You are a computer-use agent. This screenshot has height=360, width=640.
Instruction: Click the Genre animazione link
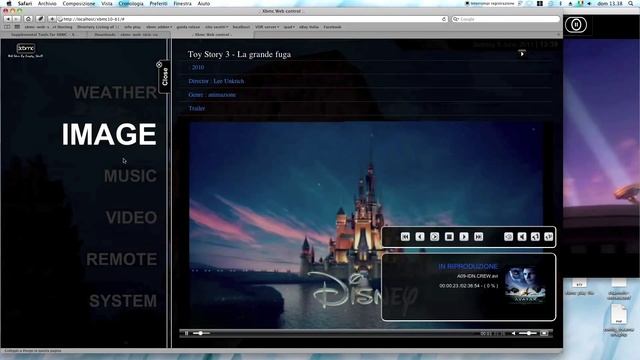click(212, 95)
